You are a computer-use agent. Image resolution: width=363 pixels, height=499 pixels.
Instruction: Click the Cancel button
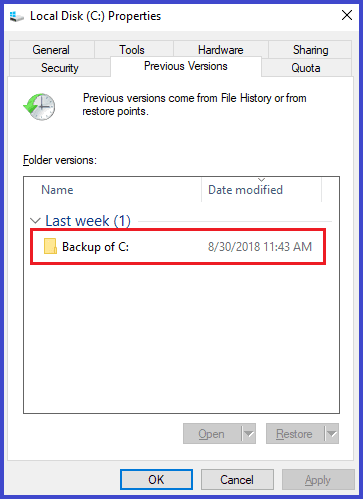click(x=237, y=480)
